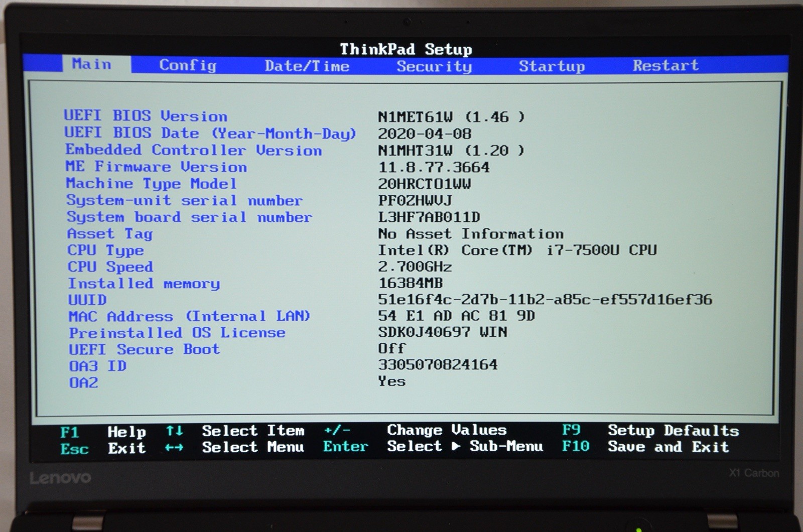
Task: Click the F1 Help key hint
Action: click(103, 432)
